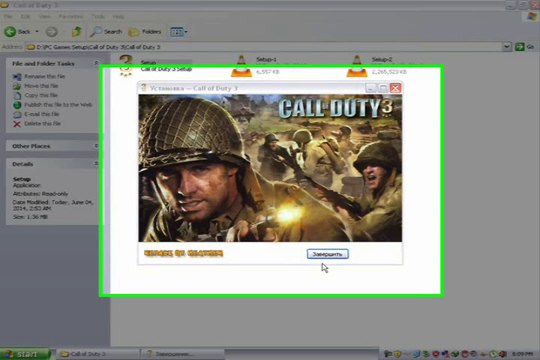The width and height of the screenshot is (540, 360).
Task: Go up one folder level
Action: (76, 32)
